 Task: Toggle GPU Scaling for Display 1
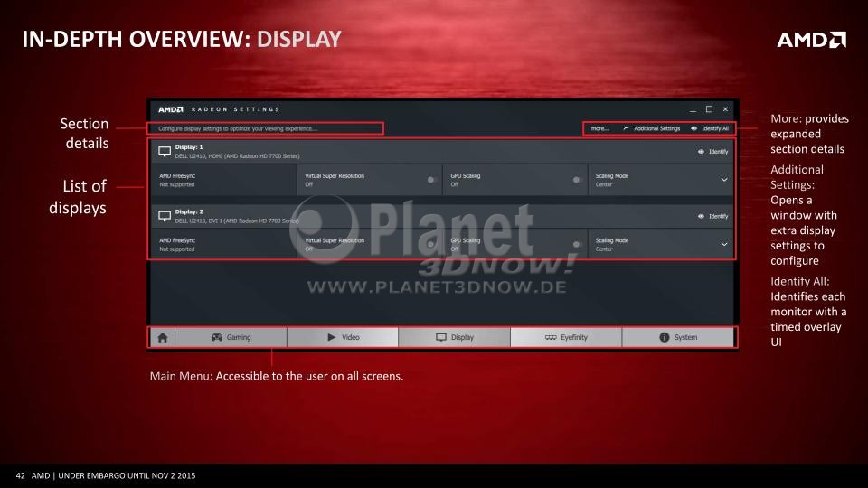pos(577,180)
